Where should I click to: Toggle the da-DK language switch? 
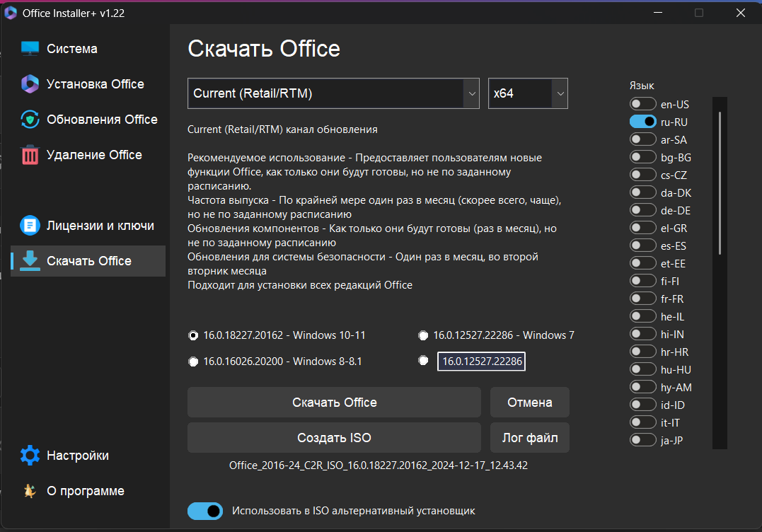click(x=643, y=192)
